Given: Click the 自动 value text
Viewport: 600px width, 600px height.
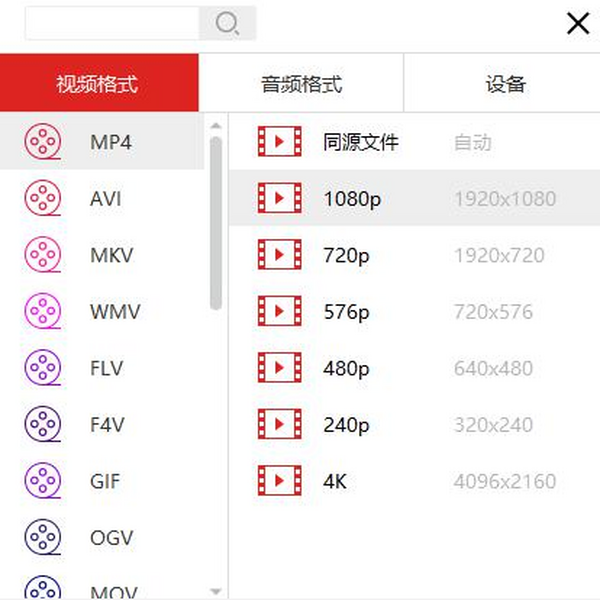Looking at the screenshot, I should pos(473,142).
